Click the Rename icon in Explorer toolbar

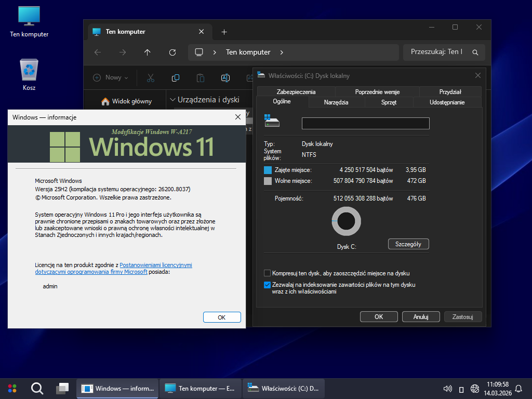pos(225,78)
